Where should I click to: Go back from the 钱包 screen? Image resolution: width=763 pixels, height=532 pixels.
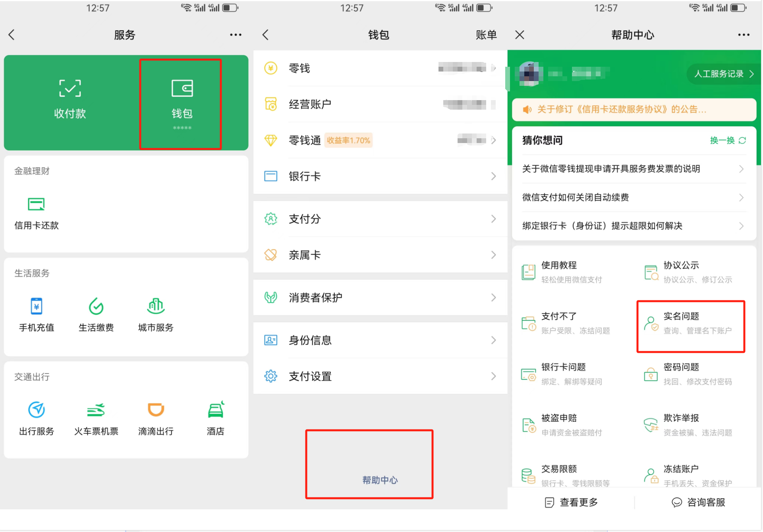(x=266, y=35)
